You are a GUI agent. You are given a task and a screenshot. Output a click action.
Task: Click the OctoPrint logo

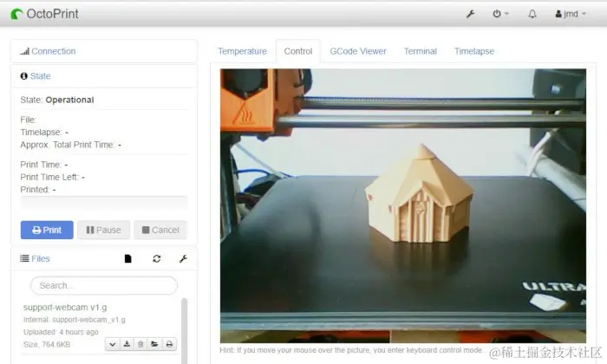pyautogui.click(x=44, y=14)
